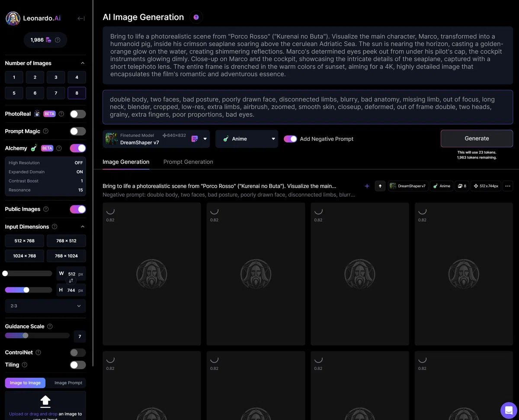Toggle Add Negative Prompt off
Image resolution: width=519 pixels, height=420 pixels.
coord(290,139)
